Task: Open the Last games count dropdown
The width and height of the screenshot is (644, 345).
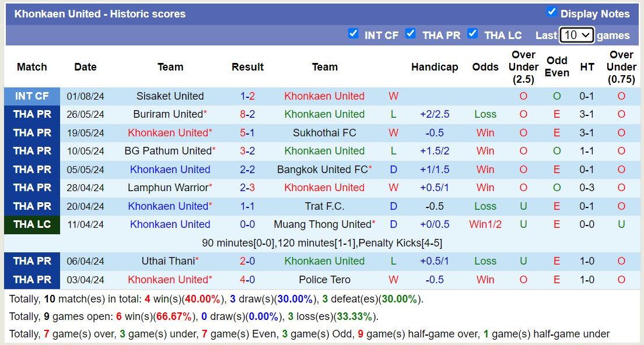Action: (575, 35)
